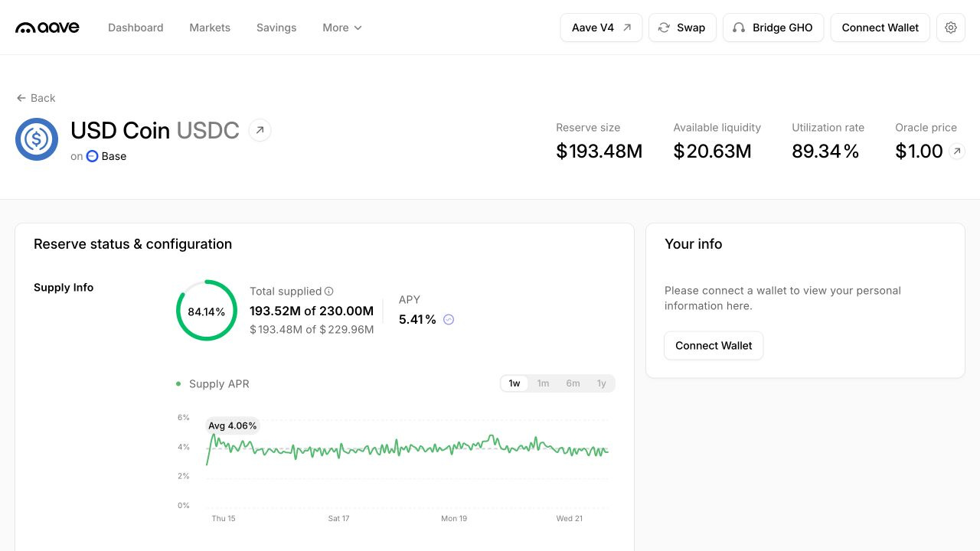Click the oracle price value $1.00
Image resolution: width=980 pixels, height=551 pixels.
pyautogui.click(x=920, y=152)
